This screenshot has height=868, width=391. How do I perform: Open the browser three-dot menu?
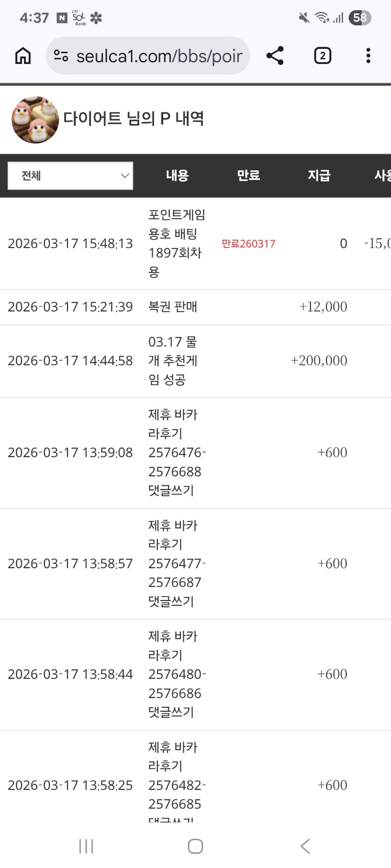click(368, 56)
